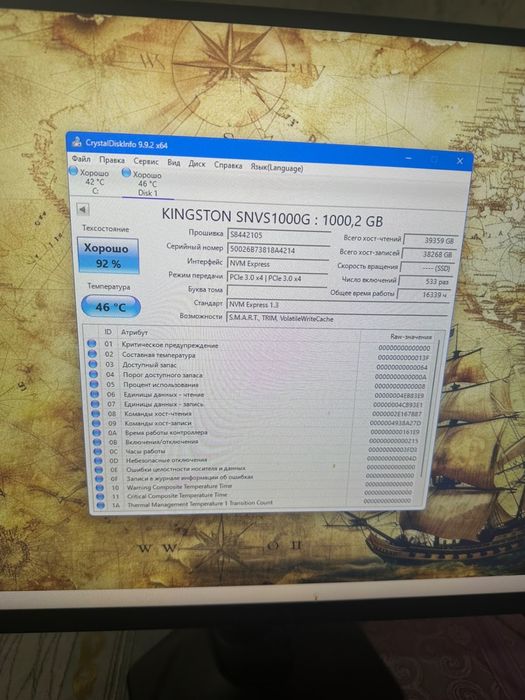Click the serial number field 50026B73818A4214
Viewport: 525px width, 700px height.
point(278,250)
